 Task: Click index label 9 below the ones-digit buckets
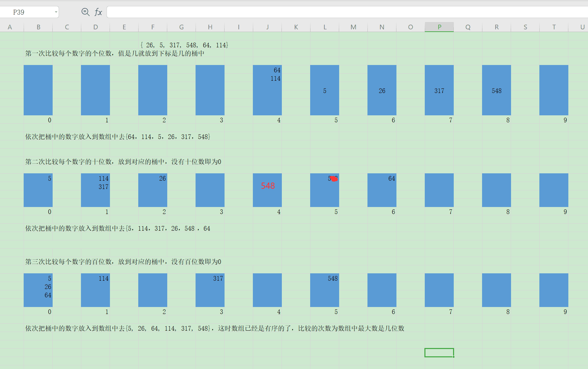point(565,120)
